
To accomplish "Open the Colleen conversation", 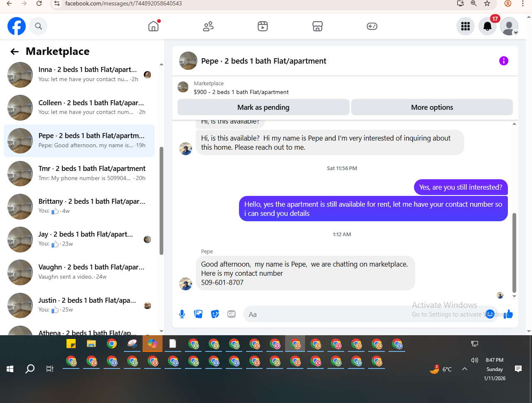I will point(79,107).
